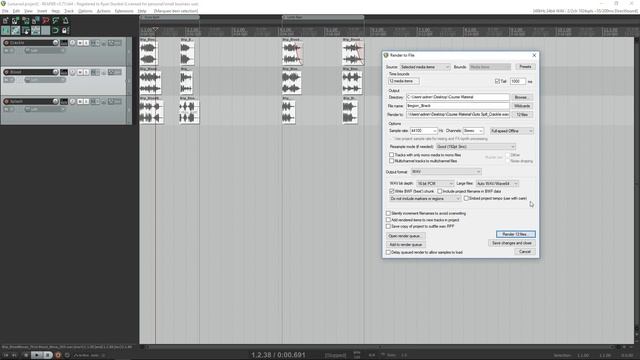Enable Add rendered items to new tracks
640x360 pixels.
point(388,220)
